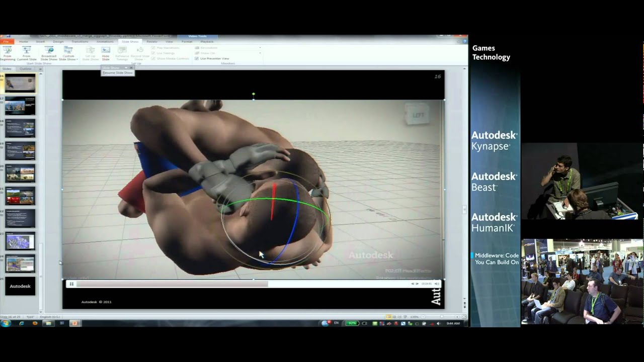Open Internet Explorer from taskbar

pyautogui.click(x=21, y=323)
